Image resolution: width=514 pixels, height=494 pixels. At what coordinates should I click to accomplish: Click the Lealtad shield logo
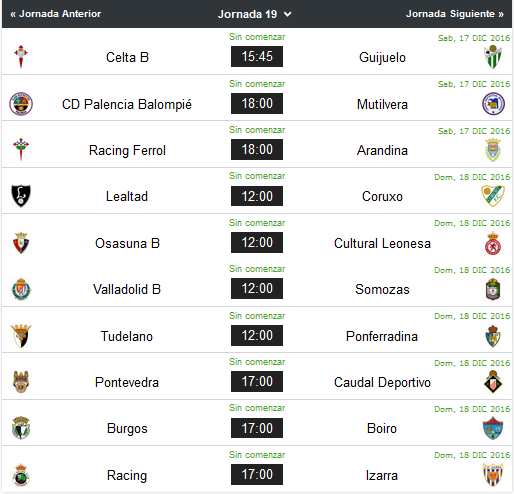(x=21, y=196)
